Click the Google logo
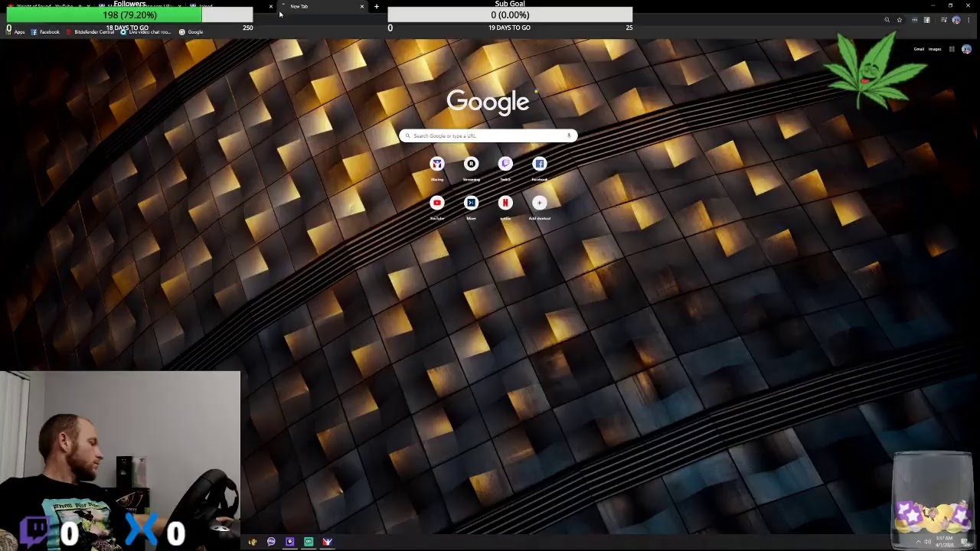This screenshot has width=980, height=551. tap(488, 101)
